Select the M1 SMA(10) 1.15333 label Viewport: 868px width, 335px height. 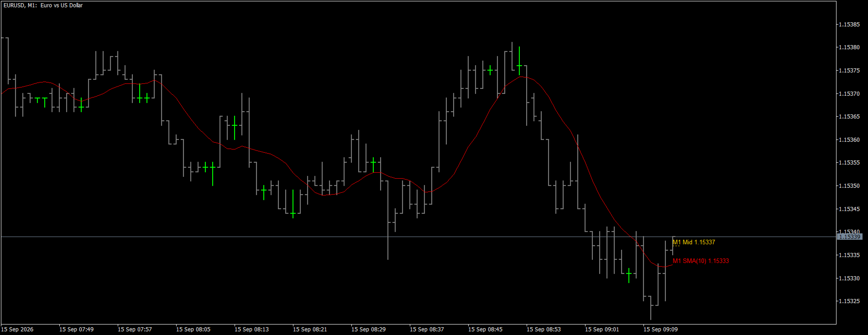coord(701,261)
